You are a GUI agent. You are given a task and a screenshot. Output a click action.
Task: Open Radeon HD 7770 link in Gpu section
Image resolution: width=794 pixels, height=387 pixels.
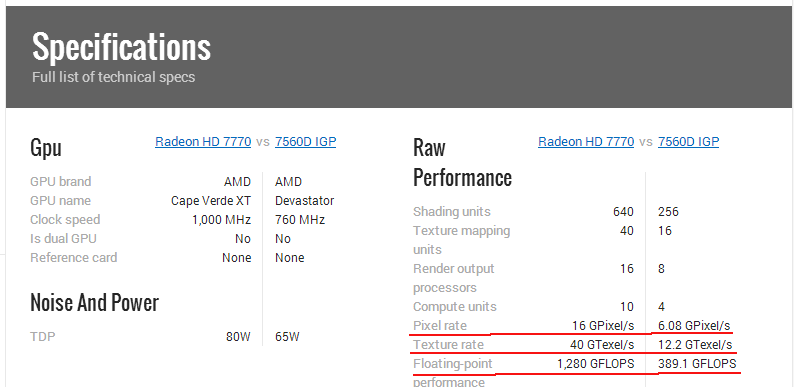pyautogui.click(x=203, y=141)
